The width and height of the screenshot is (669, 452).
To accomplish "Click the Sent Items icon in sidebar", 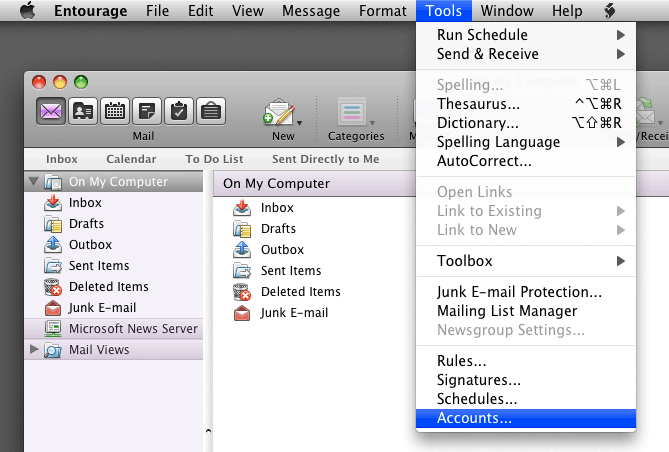I will pos(53,265).
